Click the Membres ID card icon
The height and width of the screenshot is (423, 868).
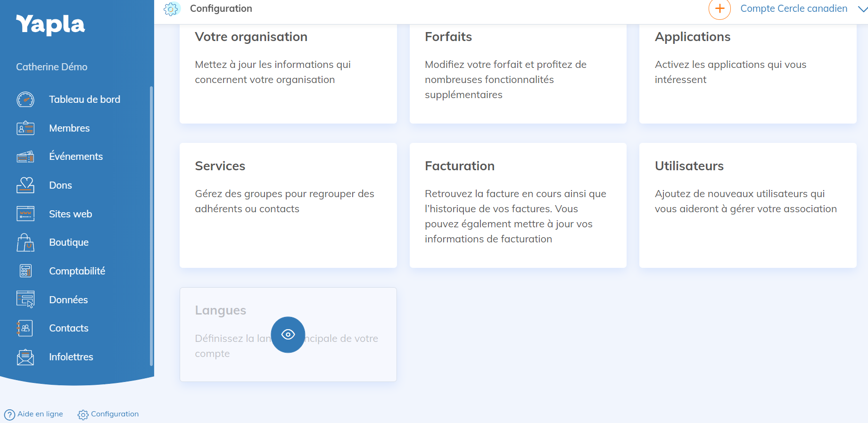tap(25, 128)
